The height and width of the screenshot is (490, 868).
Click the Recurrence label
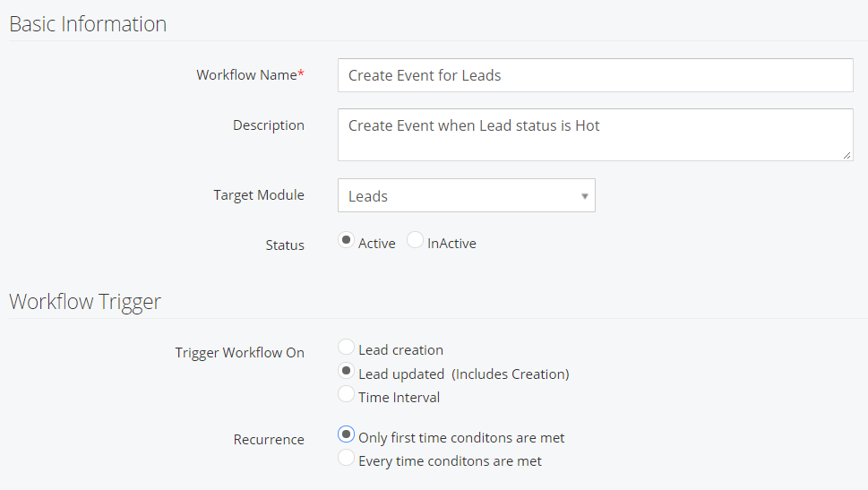pos(269,440)
